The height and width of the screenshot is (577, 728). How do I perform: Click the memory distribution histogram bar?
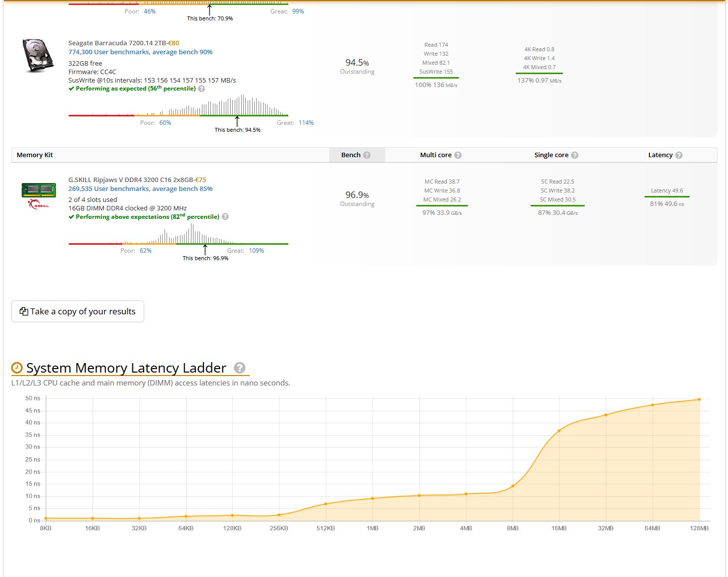tap(178, 234)
